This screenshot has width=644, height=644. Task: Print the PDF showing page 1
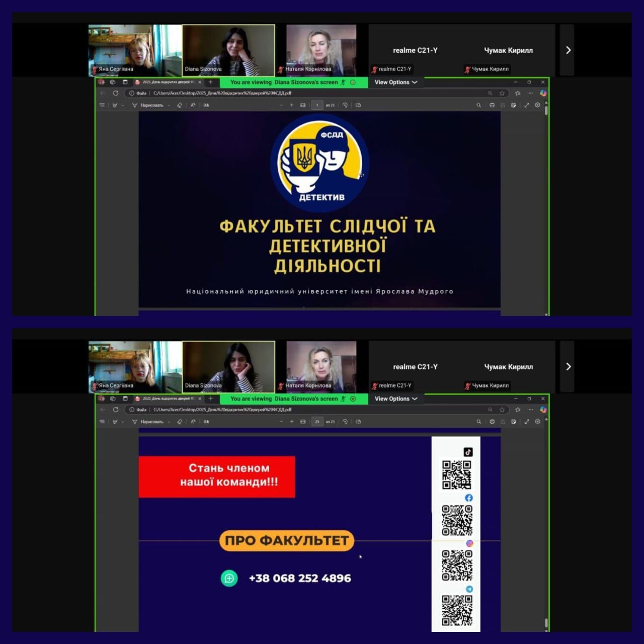[x=492, y=105]
